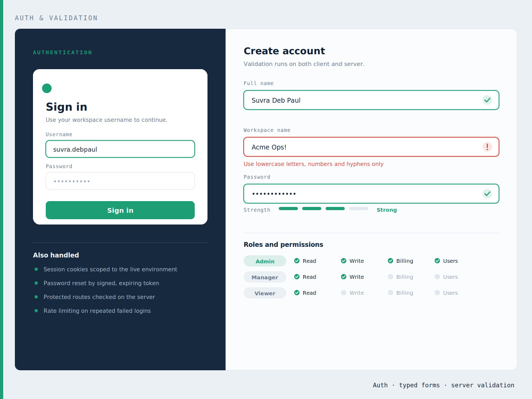This screenshot has width=532, height=399.
Task: Click the 'Also handled' heading
Action: tap(56, 255)
